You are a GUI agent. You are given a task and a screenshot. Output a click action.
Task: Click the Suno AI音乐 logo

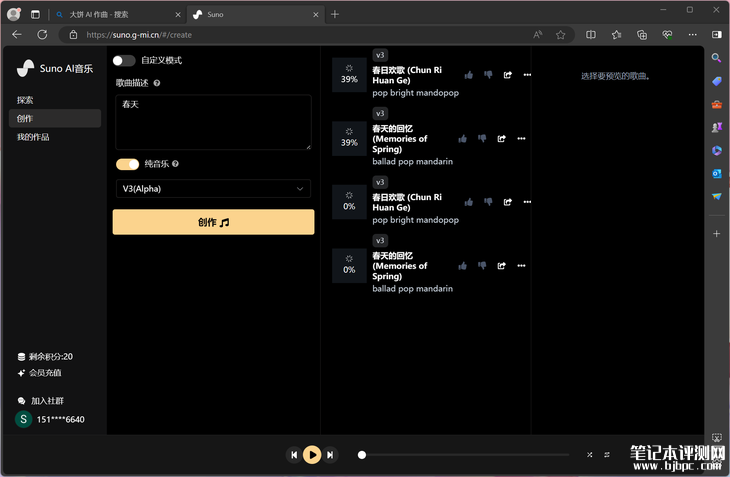pos(55,68)
